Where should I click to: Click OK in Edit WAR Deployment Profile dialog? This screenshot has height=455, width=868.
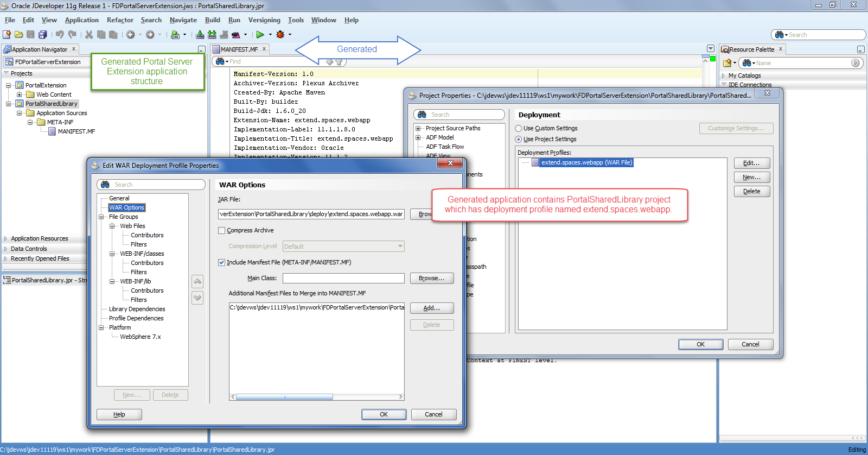tap(384, 414)
